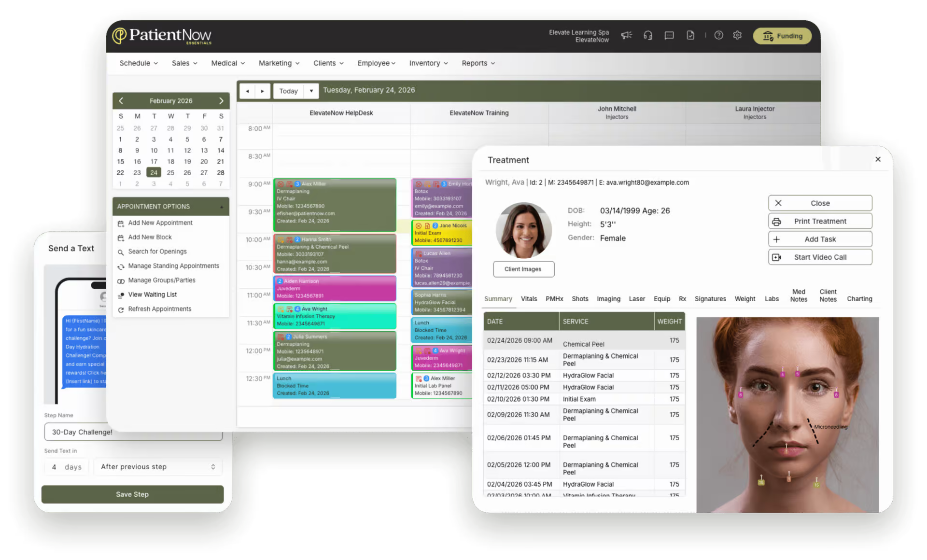This screenshot has height=560, width=927.
Task: Open the headset support icon
Action: pyautogui.click(x=648, y=35)
